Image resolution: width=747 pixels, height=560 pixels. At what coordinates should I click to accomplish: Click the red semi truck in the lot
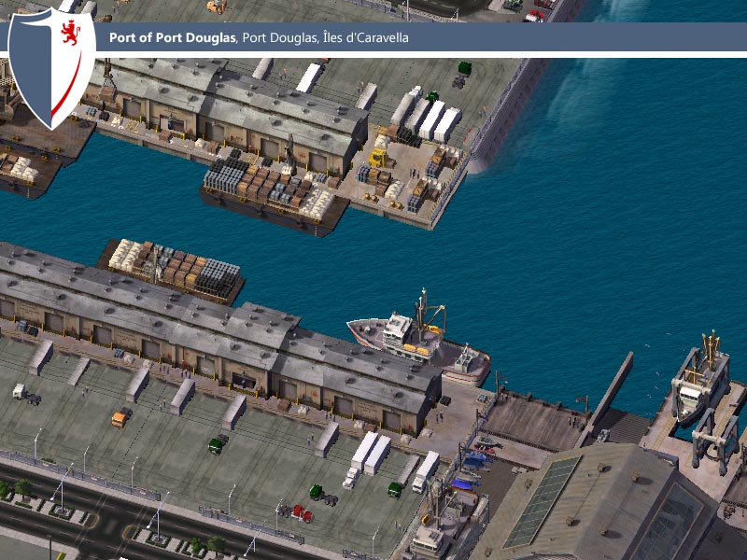click(297, 512)
